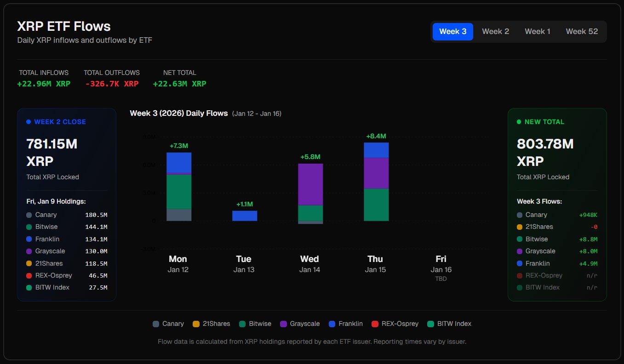
Task: Toggle Bitwise series in the bottom legend
Action: click(x=255, y=324)
